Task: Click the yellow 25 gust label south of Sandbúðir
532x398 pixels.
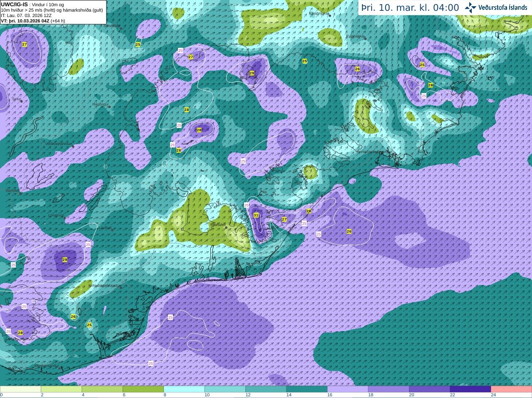Action: 138,44
